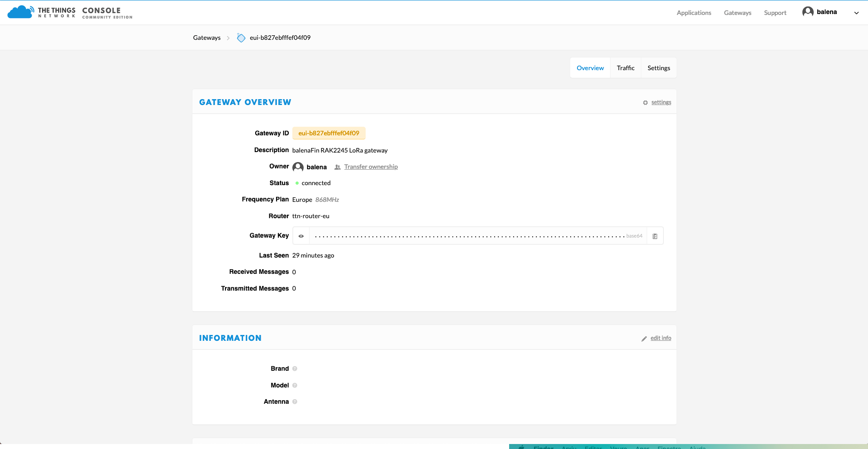Open the help icon next to Antenna

click(x=294, y=401)
